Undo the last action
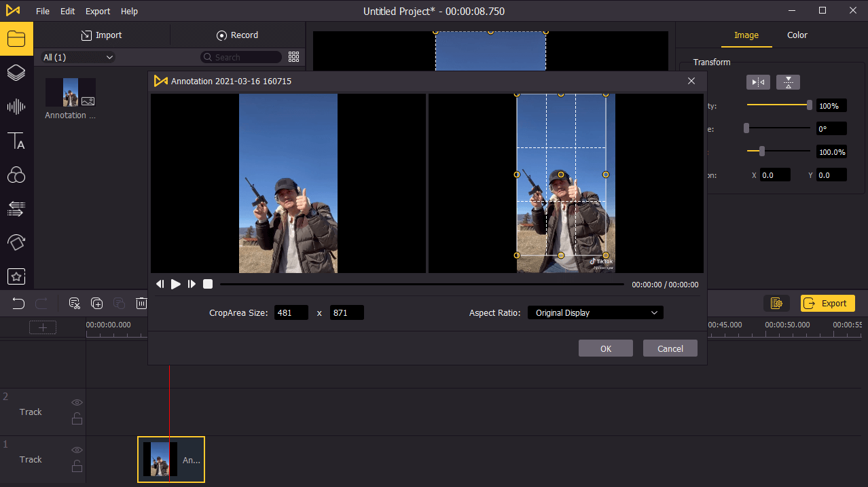Screen dimensions: 868x487 18,304
